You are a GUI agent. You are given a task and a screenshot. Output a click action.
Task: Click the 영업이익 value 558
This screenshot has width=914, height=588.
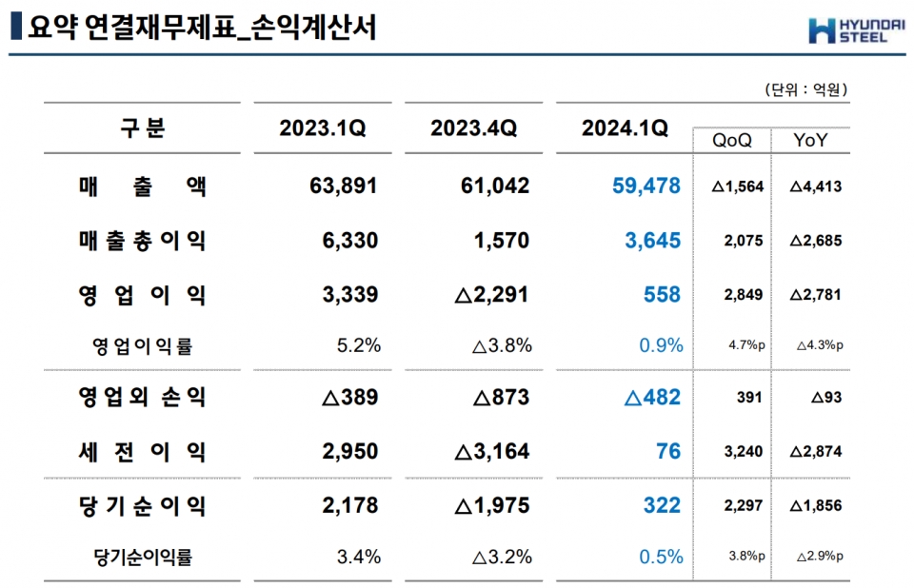(662, 296)
